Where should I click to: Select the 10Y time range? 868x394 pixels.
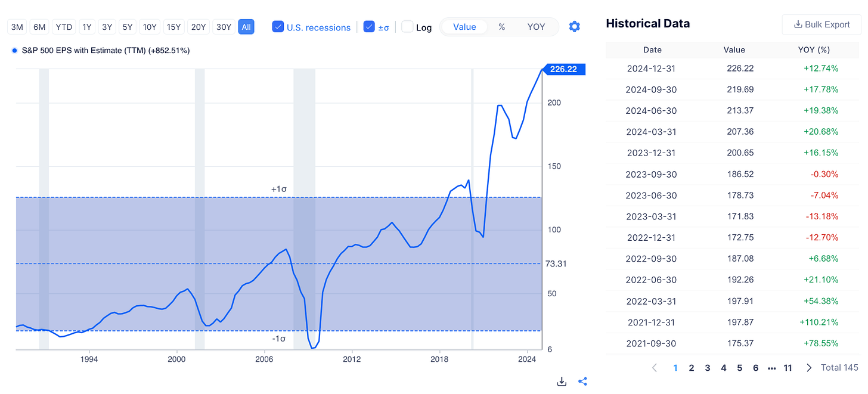(150, 27)
